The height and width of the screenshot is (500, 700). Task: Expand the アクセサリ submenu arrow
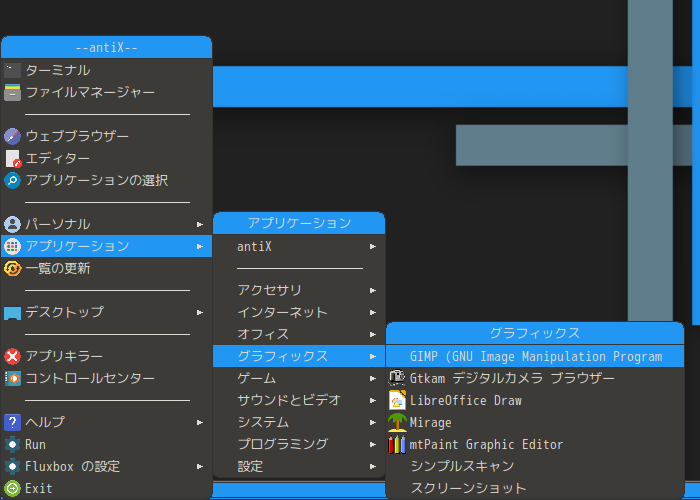coord(373,291)
